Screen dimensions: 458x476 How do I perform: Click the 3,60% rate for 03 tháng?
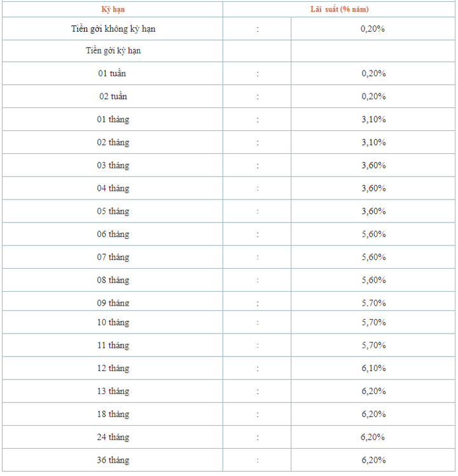point(373,165)
